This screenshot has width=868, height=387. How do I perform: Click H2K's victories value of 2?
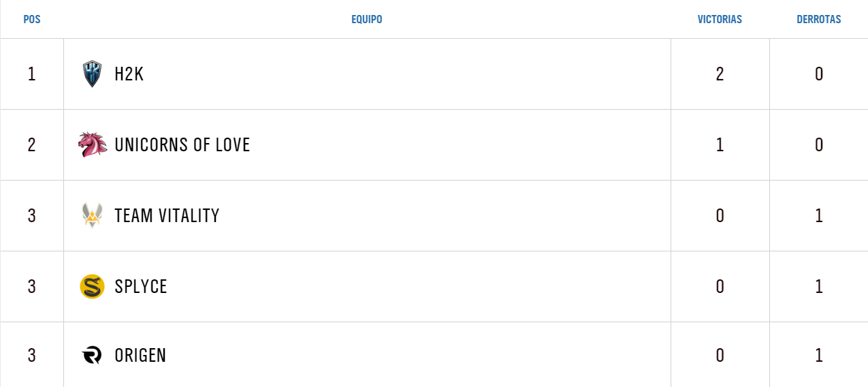point(720,74)
